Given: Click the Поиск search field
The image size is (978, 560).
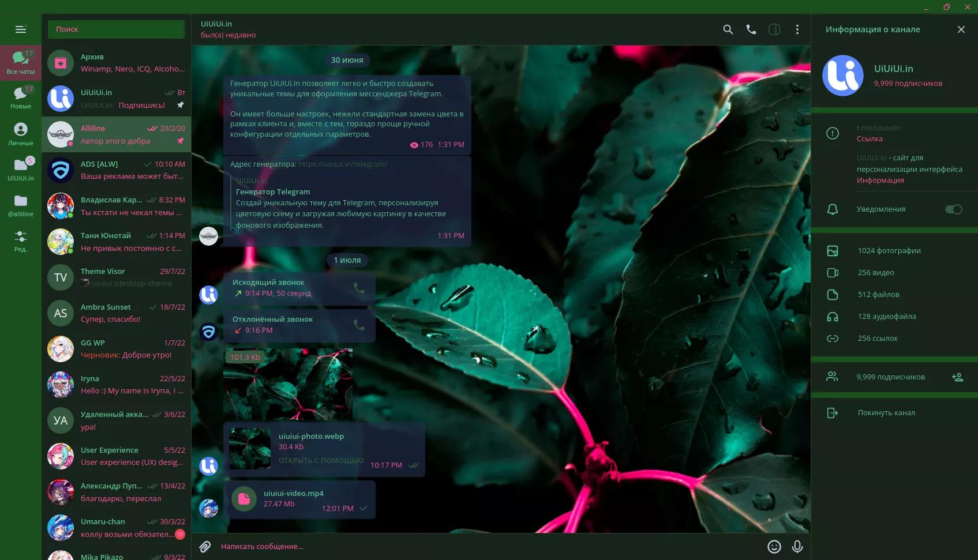Looking at the screenshot, I should [116, 29].
